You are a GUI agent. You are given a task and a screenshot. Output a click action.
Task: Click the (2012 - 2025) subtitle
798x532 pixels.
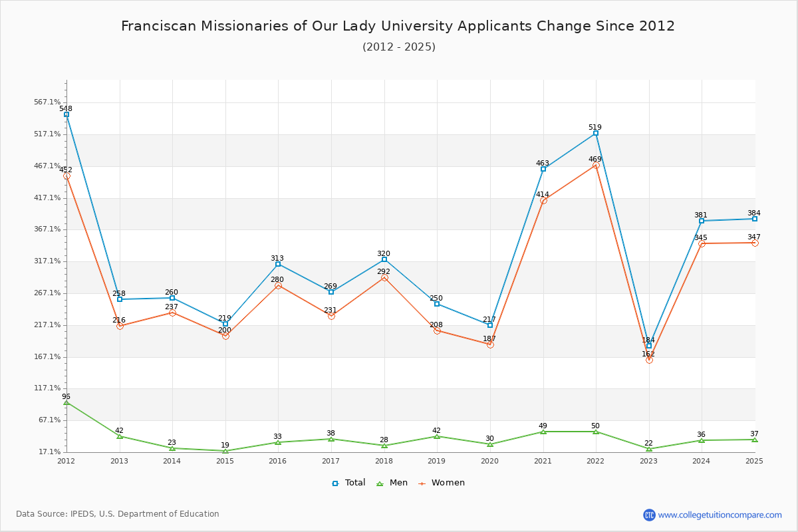(x=399, y=47)
